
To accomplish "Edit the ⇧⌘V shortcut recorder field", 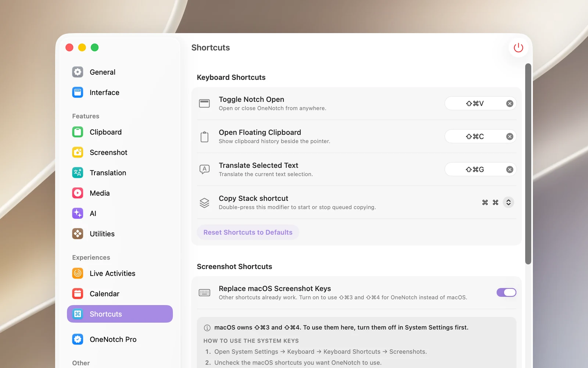I will point(481,103).
